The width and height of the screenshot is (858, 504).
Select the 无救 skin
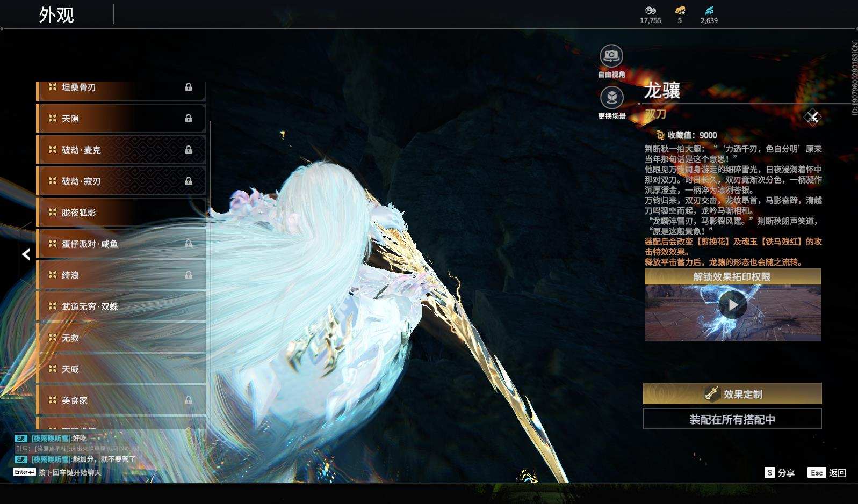pos(121,338)
